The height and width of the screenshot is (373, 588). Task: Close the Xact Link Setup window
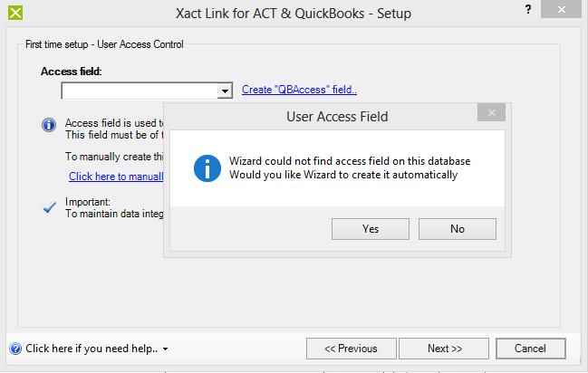pos(561,9)
